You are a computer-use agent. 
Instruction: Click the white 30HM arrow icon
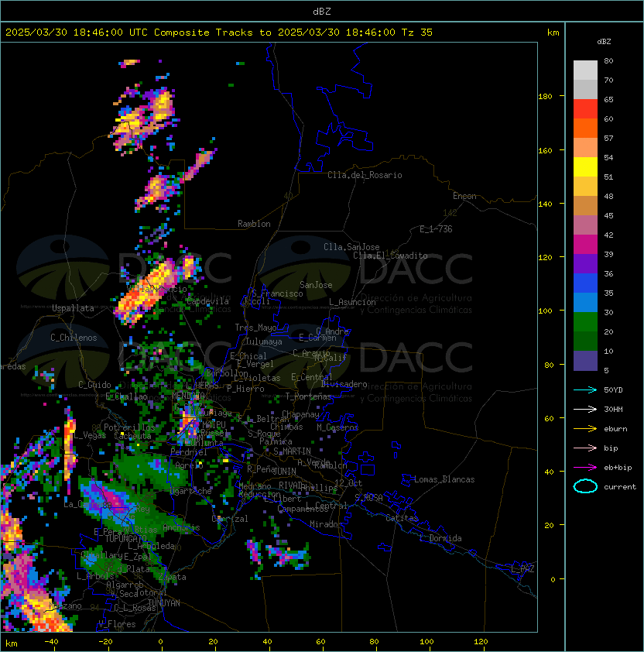coord(585,409)
